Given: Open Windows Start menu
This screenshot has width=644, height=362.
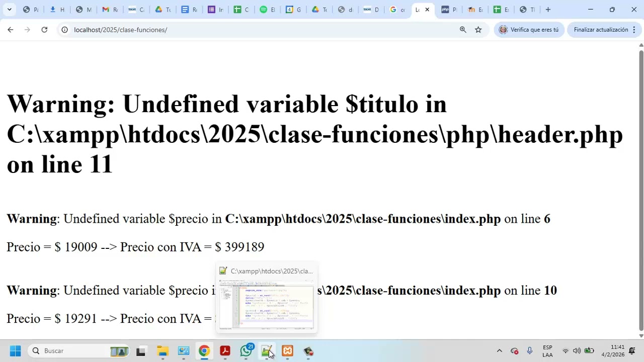Looking at the screenshot, I should 15,351.
